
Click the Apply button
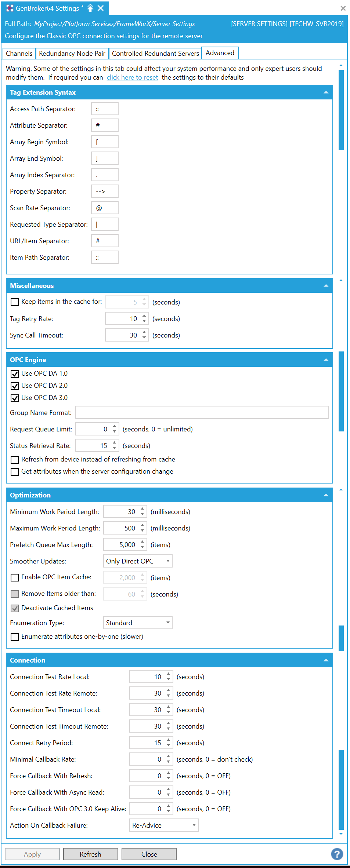[x=32, y=854]
